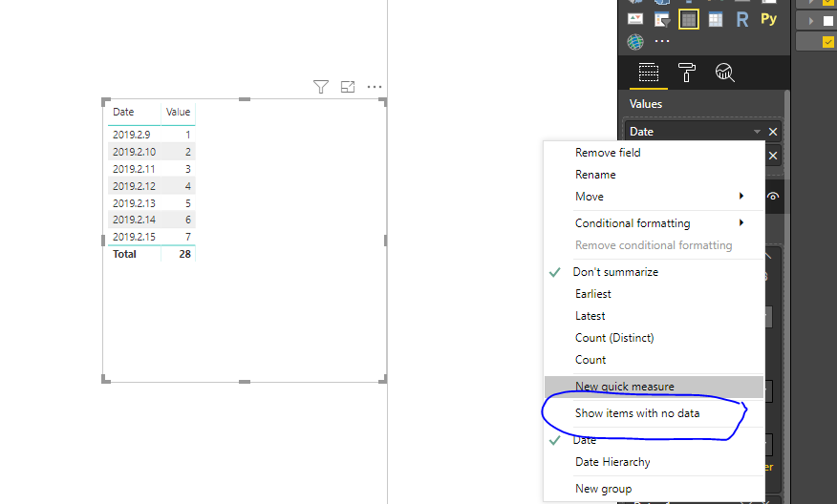Expand the field beside the white checkbox
The image size is (837, 504).
(x=811, y=21)
